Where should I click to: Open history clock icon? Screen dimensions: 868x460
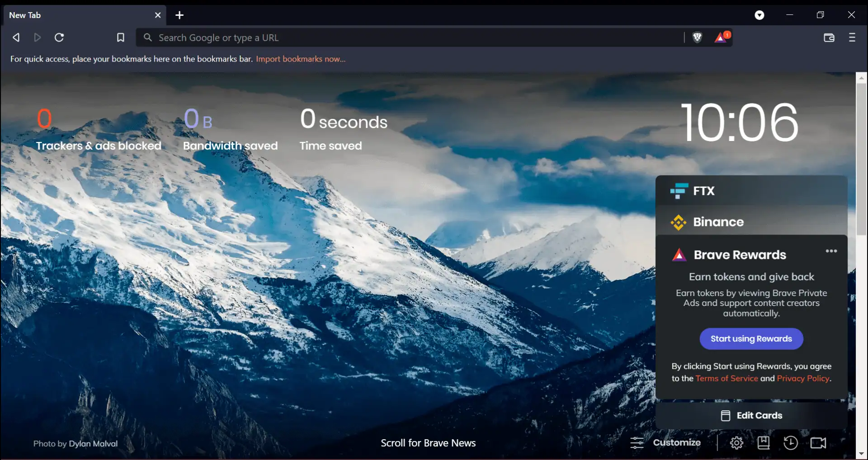tap(791, 443)
